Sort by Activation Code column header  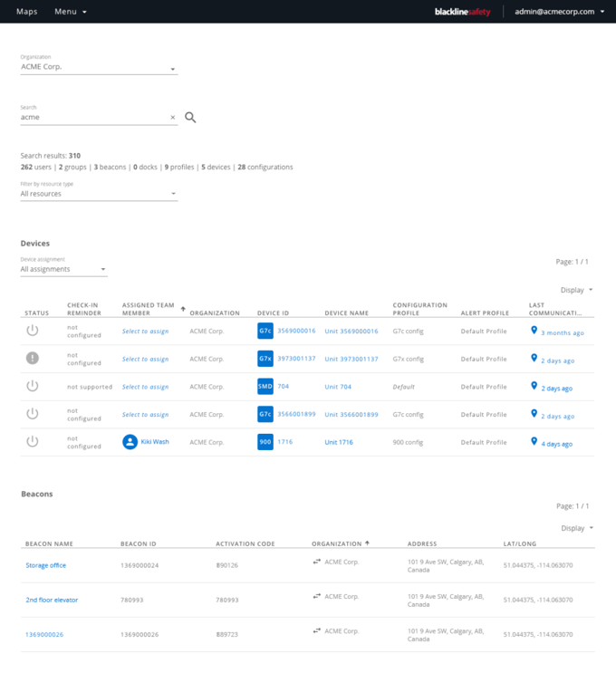point(245,543)
